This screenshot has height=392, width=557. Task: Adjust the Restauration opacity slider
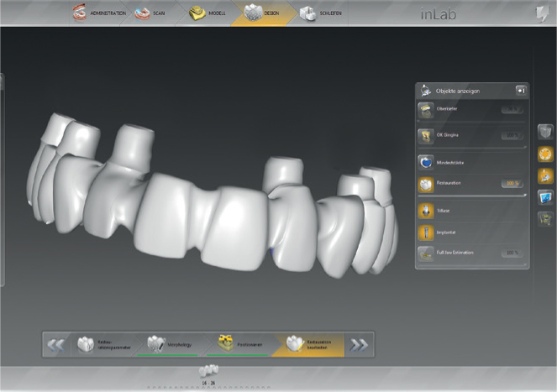(470, 194)
